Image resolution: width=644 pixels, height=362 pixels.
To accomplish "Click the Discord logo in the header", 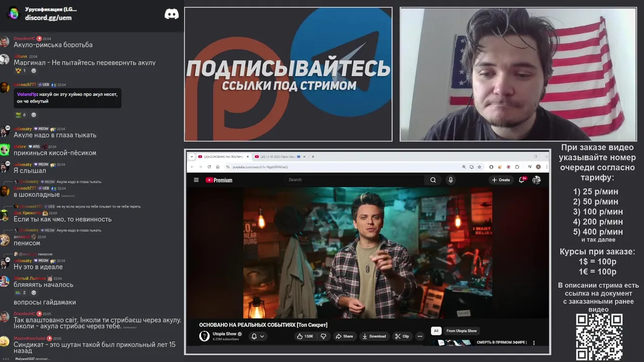I will [172, 14].
